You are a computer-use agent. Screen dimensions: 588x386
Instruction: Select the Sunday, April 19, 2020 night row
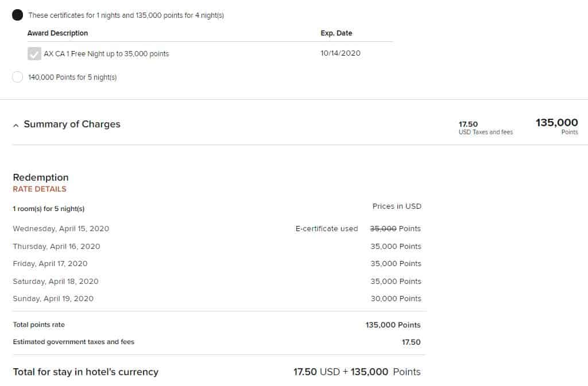point(53,299)
